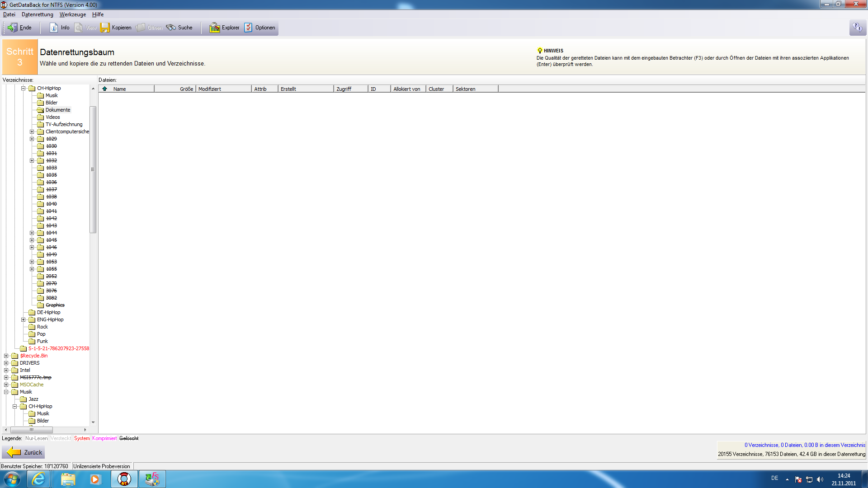Start a search with the Suche binoculars icon
Image resolution: width=868 pixels, height=488 pixels.
click(x=171, y=28)
